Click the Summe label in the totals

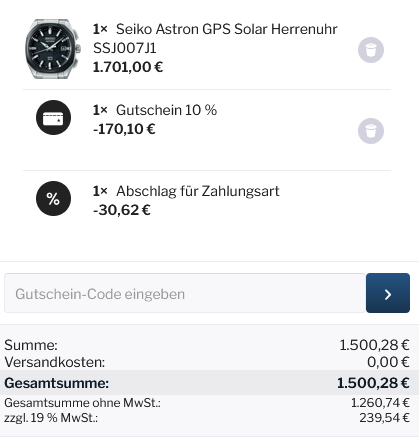coord(31,345)
